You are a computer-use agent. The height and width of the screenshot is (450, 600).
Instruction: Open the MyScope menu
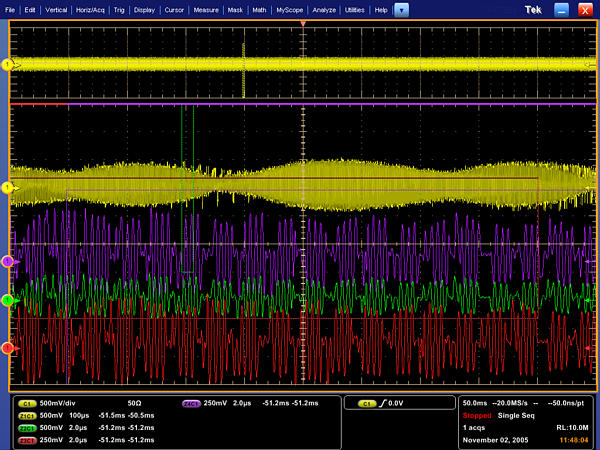pyautogui.click(x=291, y=9)
